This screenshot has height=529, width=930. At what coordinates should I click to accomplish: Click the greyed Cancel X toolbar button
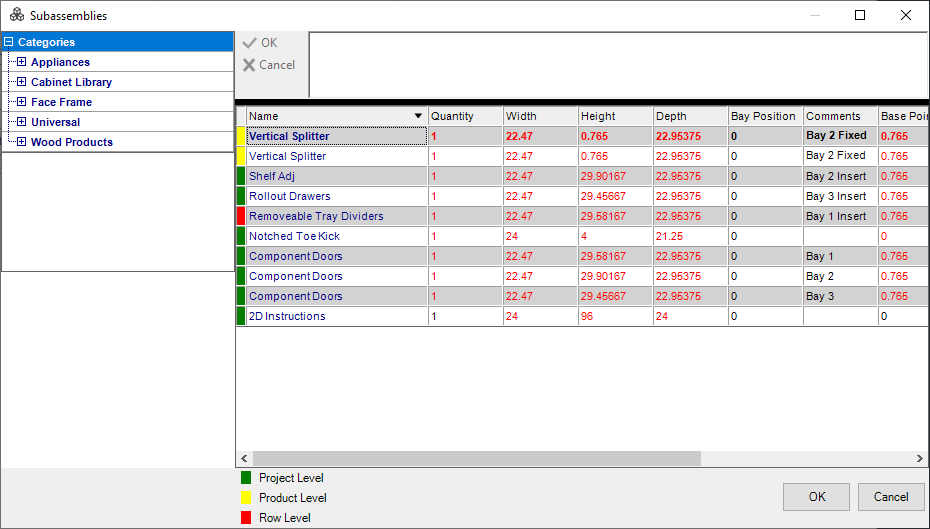[269, 65]
